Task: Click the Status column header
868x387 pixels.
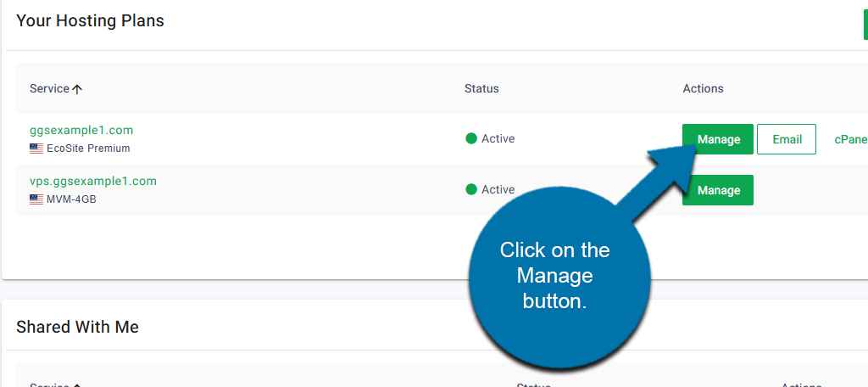Action: (481, 88)
